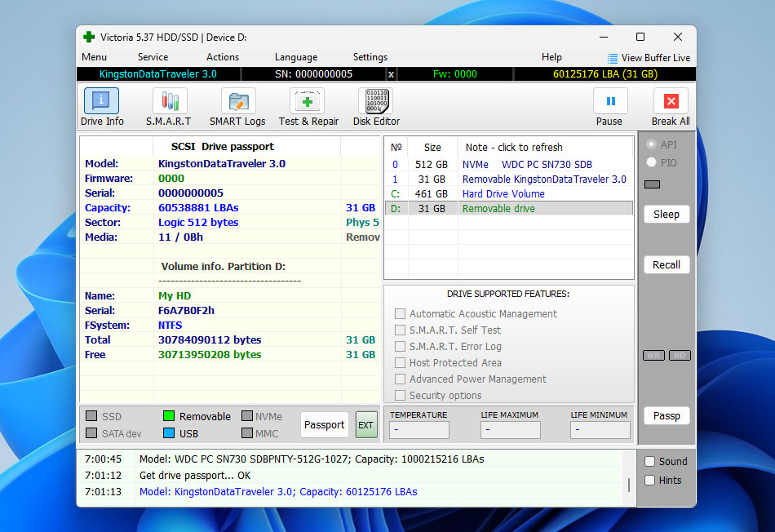
Task: Open View Buffer Live icon
Action: pos(613,58)
